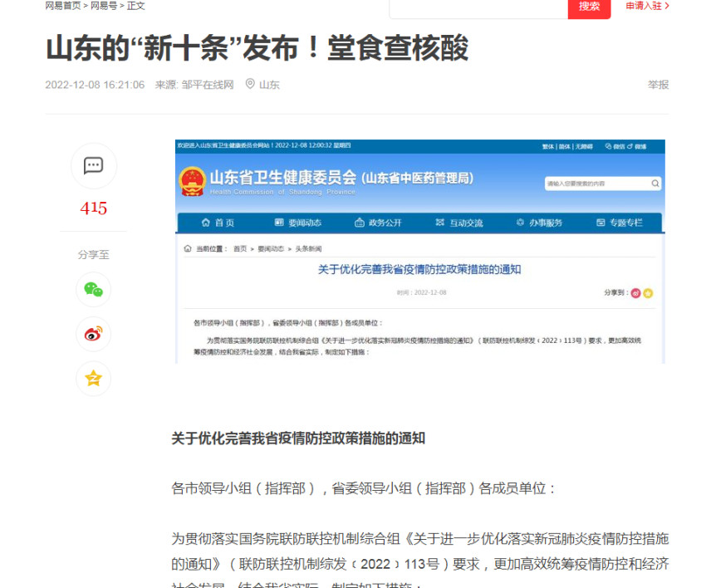This screenshot has height=588, width=706.
Task: Click the home icon in the 当前位置 breadcrumb
Action: 189,247
